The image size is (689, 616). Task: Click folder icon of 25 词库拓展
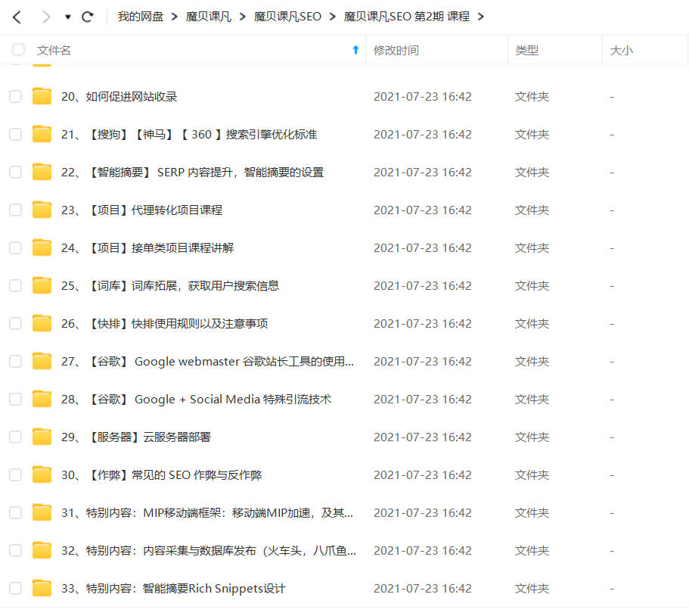tap(42, 285)
